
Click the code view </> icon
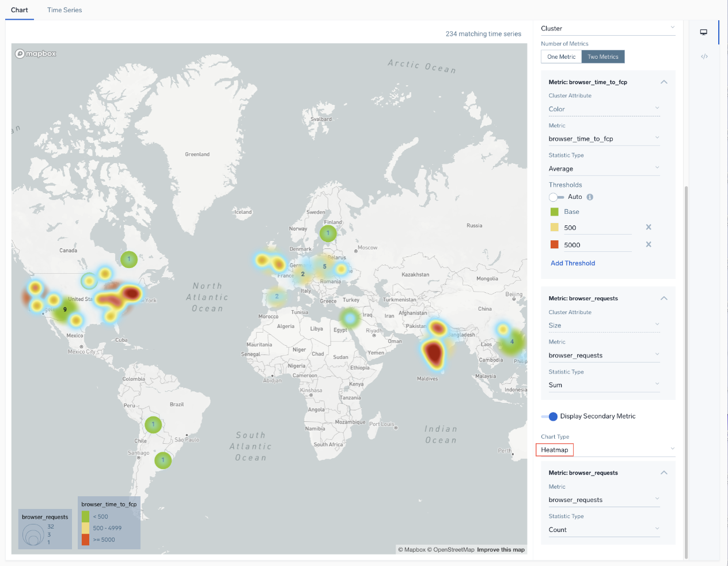click(704, 56)
